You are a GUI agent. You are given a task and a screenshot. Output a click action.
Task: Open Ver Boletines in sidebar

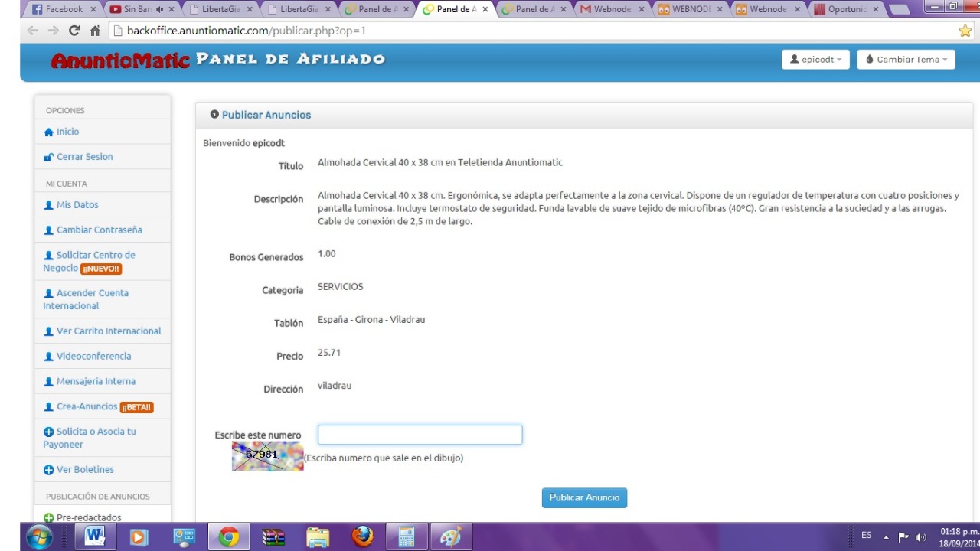pyautogui.click(x=85, y=470)
